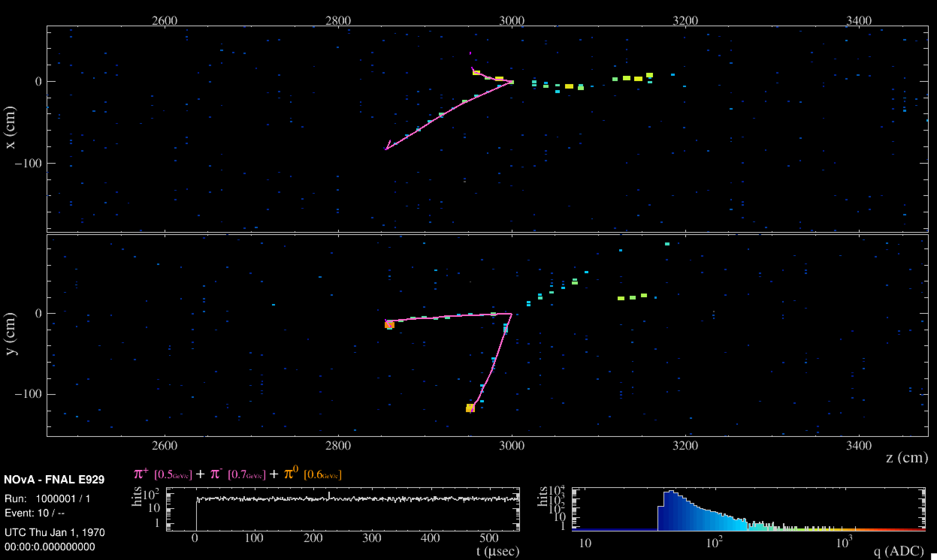Click the track vertex in the y view
This screenshot has height=560, width=937.
(511, 313)
